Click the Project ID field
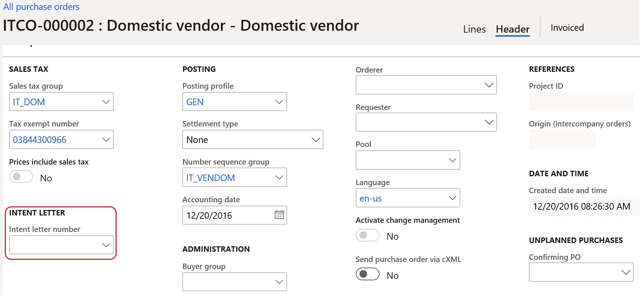 tap(581, 102)
